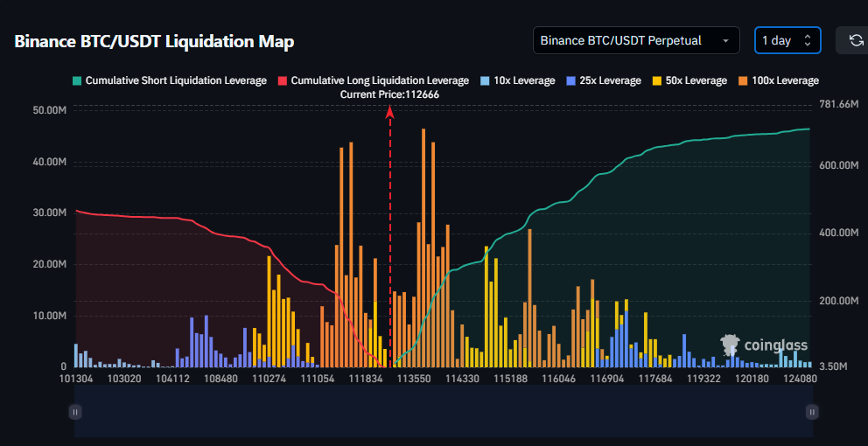Click the 40.00M y-axis label
Image resolution: width=868 pixels, height=446 pixels.
[50, 162]
